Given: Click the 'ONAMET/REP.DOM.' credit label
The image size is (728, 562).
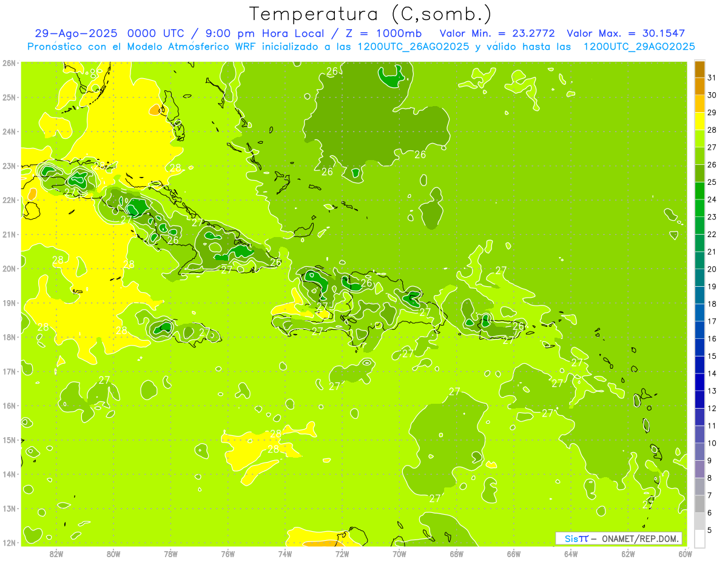Looking at the screenshot, I should coord(641,538).
